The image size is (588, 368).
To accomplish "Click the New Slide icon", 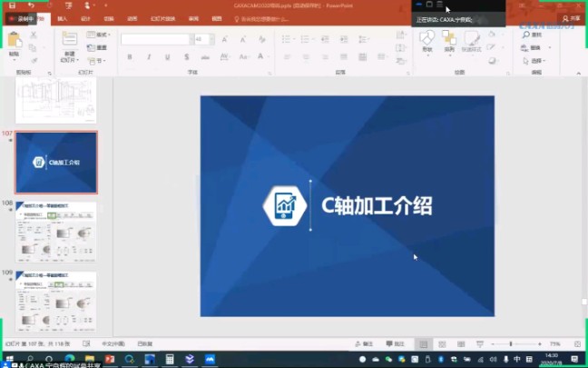I will tap(70, 39).
